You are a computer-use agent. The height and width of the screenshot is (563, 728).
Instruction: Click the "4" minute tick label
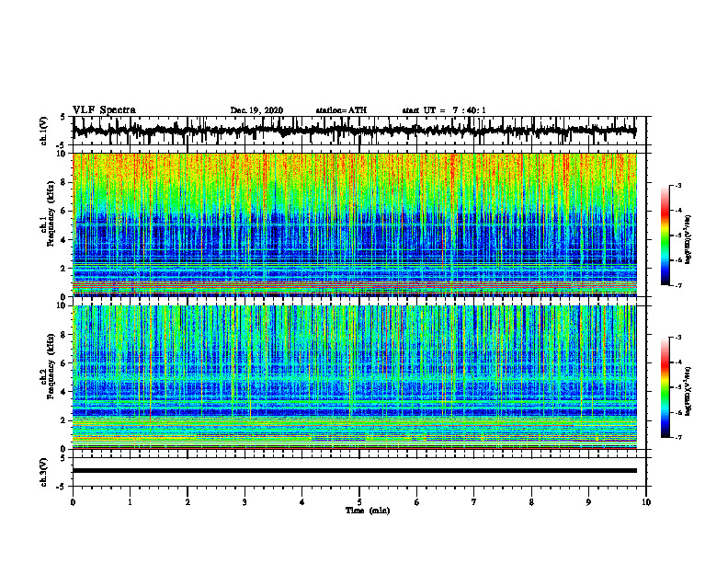coord(302,502)
